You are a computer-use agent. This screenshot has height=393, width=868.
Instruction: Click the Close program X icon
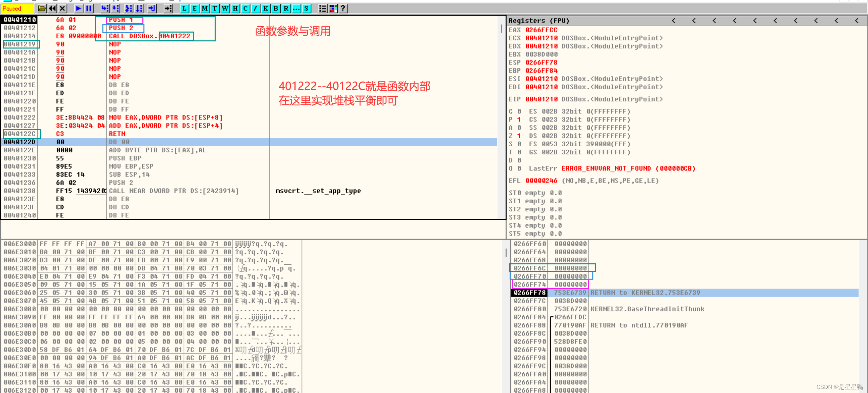point(62,8)
